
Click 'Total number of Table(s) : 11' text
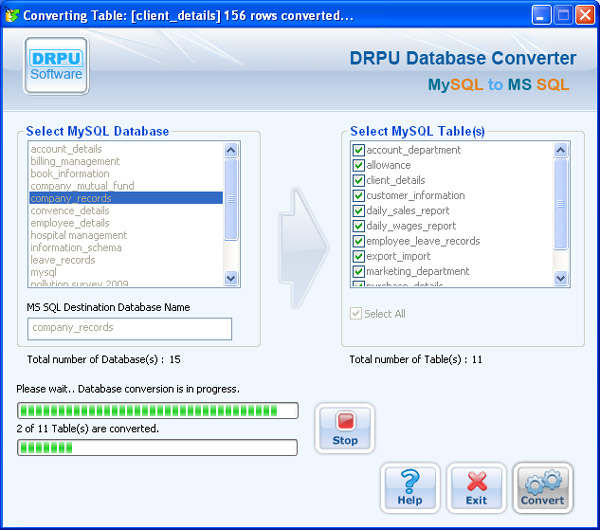pos(416,359)
